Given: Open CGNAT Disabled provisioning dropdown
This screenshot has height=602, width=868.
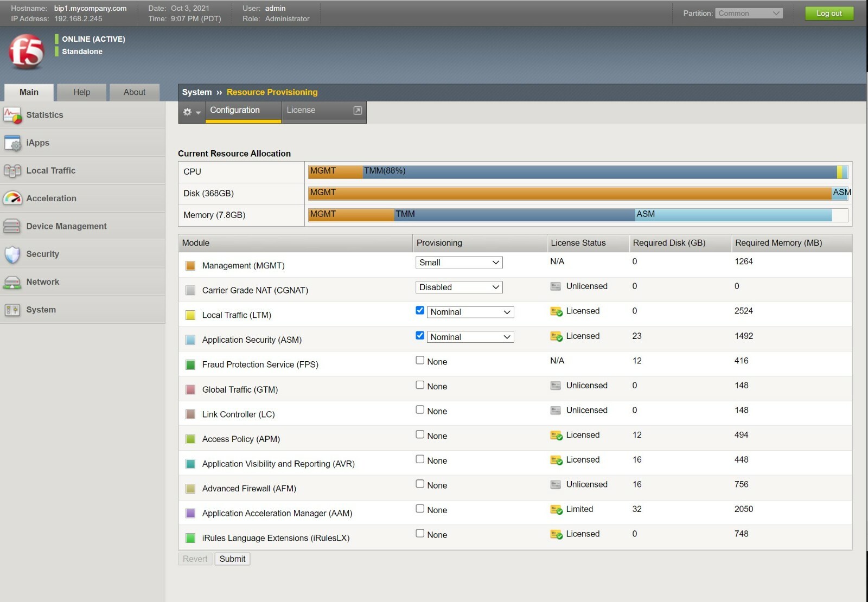Looking at the screenshot, I should (x=459, y=287).
